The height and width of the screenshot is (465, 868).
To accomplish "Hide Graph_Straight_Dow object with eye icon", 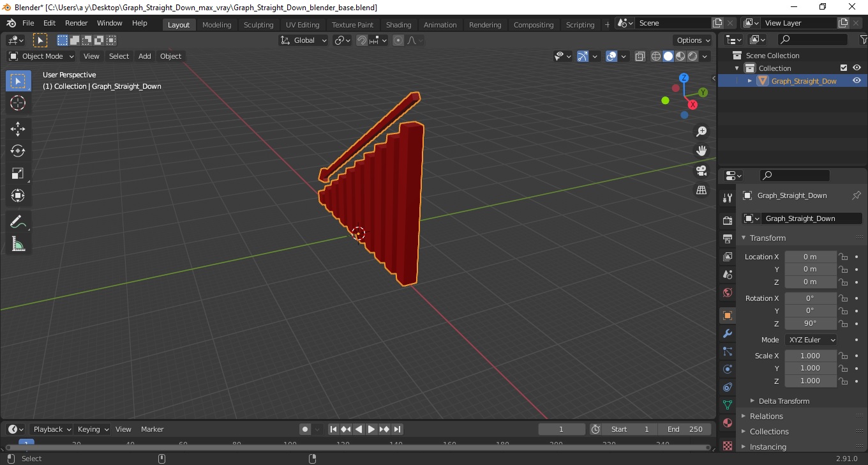I will click(x=857, y=80).
